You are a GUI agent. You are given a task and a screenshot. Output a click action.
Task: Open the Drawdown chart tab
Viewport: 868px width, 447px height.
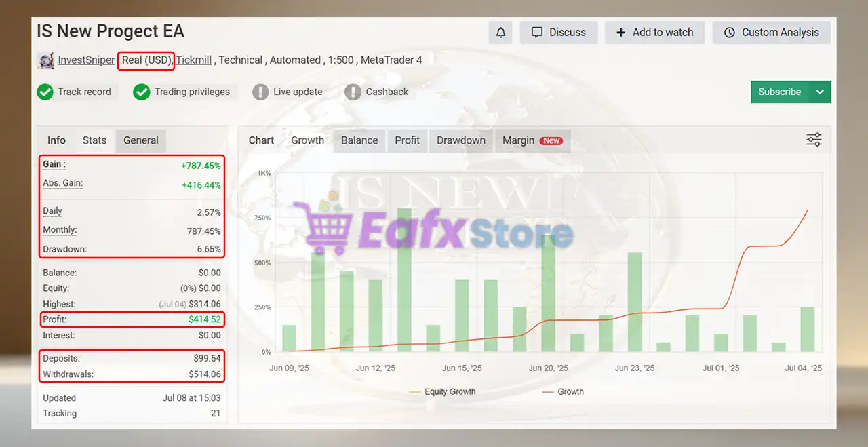point(461,140)
